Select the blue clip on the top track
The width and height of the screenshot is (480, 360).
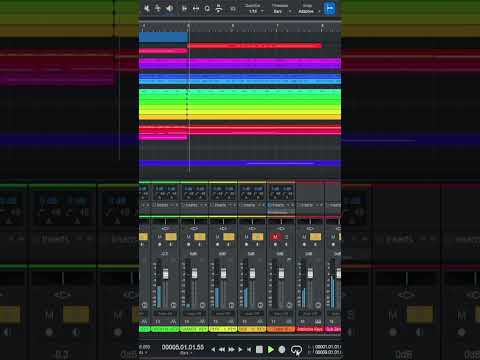[163, 37]
